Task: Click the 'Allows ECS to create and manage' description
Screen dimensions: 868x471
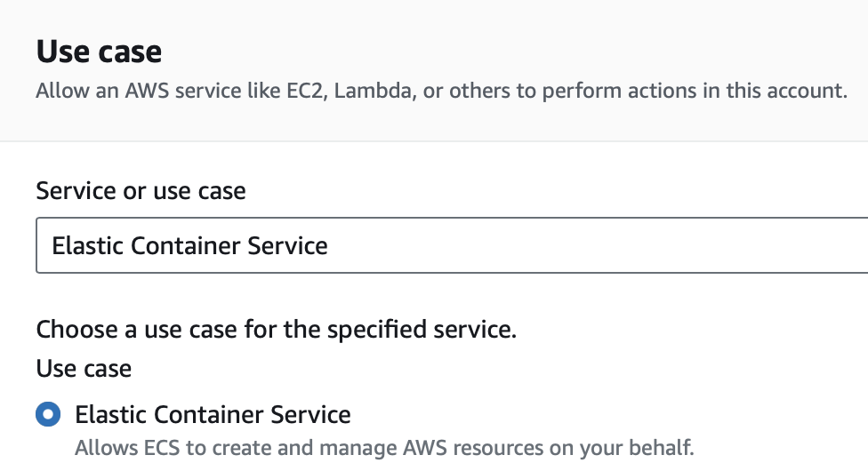Action: tap(383, 446)
